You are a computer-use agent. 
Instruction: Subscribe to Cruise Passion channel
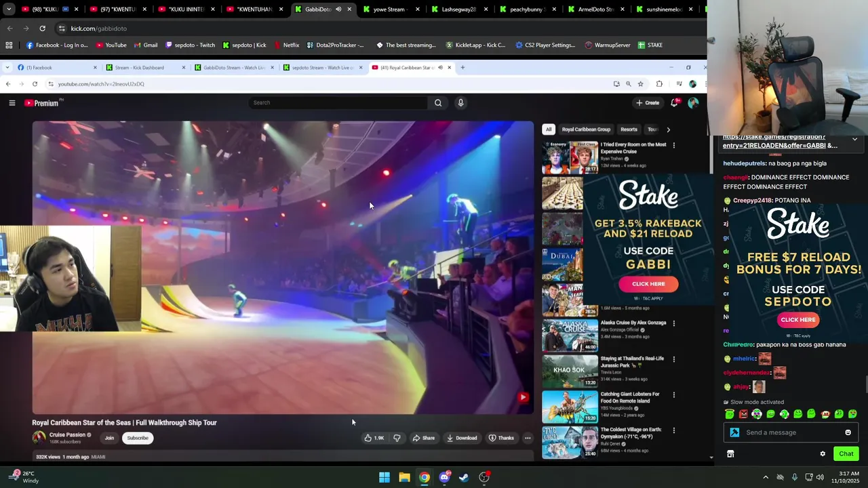(138, 438)
